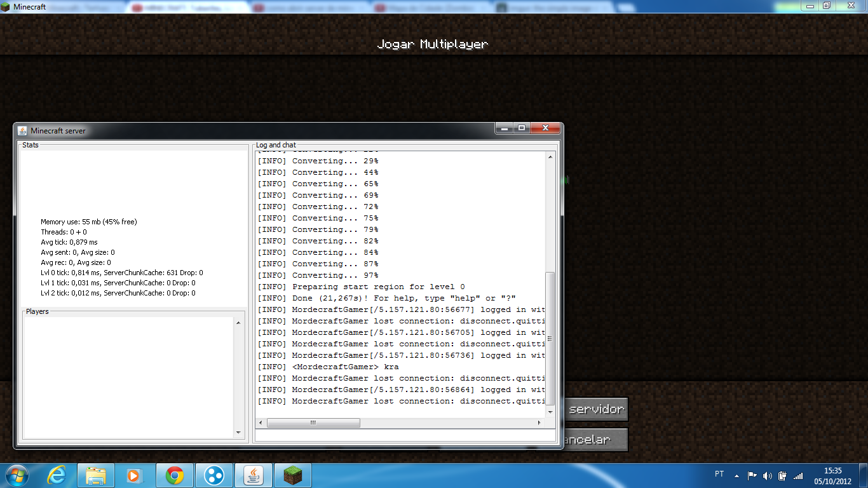Click the 'Converting... 44%' log line

click(x=318, y=172)
